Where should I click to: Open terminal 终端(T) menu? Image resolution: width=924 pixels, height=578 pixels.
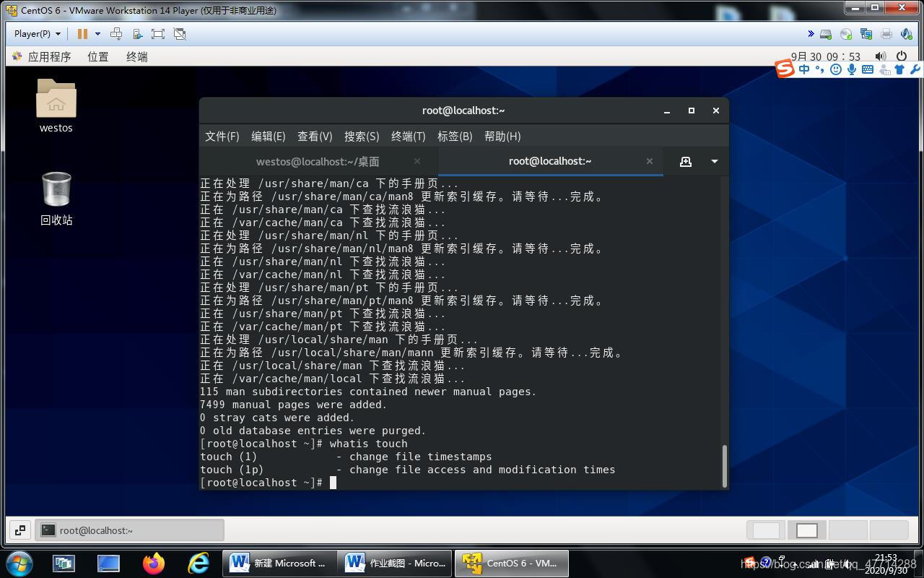(409, 136)
